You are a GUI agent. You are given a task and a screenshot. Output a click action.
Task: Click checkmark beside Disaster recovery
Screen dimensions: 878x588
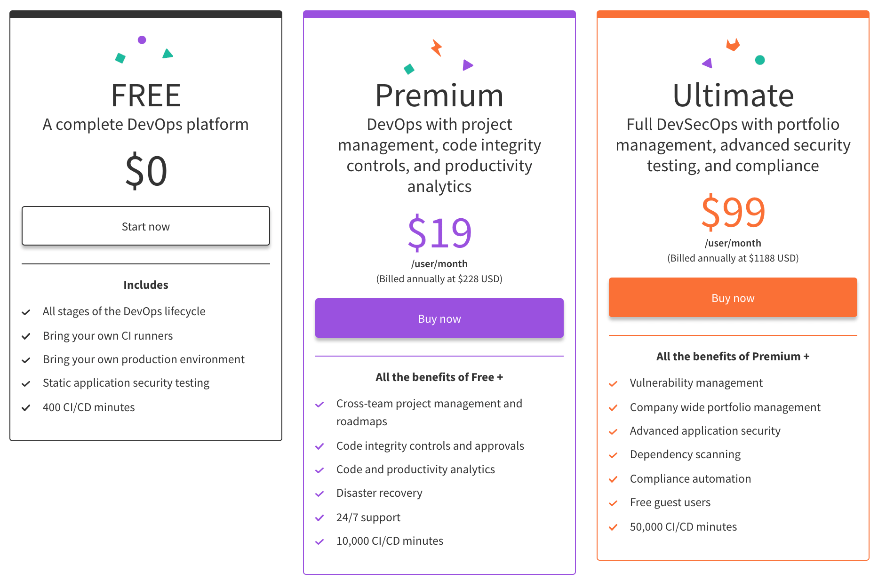point(319,494)
